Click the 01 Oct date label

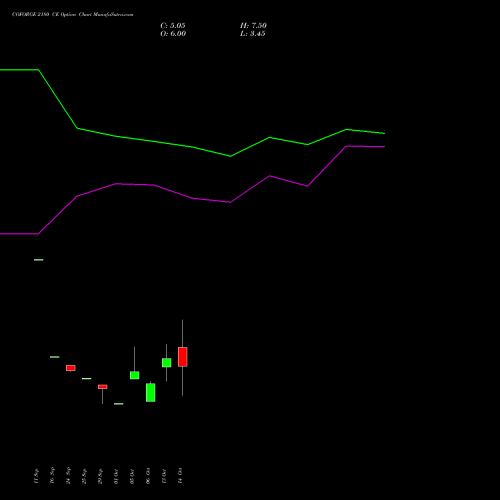(116, 476)
